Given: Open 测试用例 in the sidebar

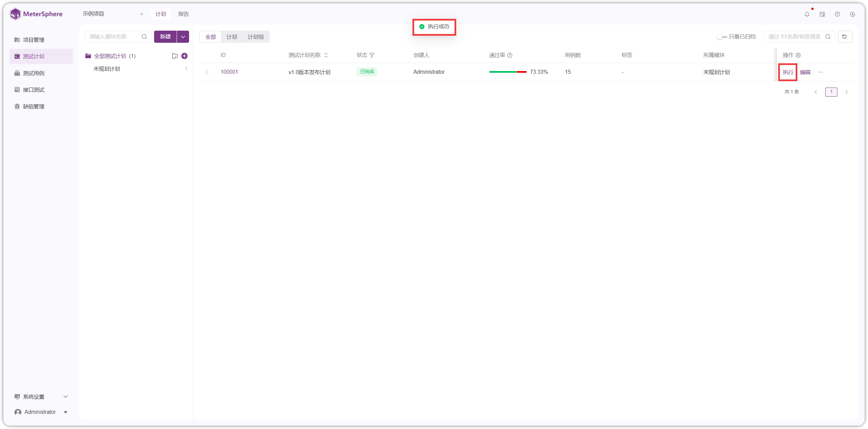Looking at the screenshot, I should 41,73.
